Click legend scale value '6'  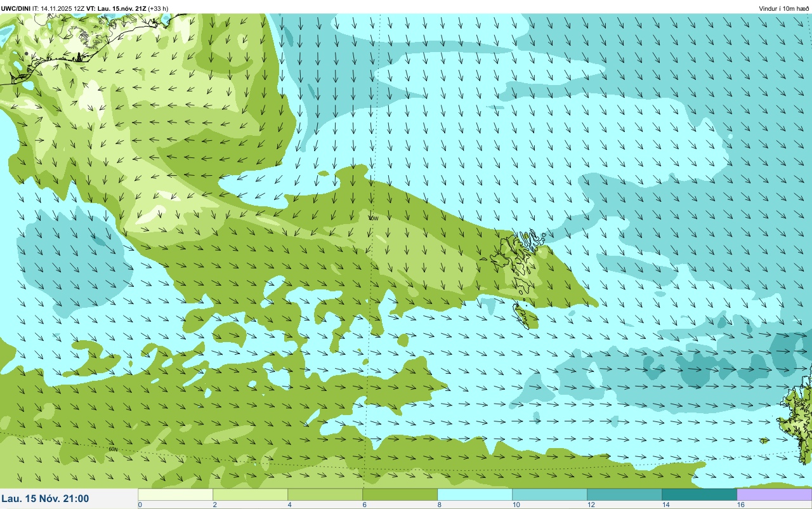pyautogui.click(x=365, y=505)
